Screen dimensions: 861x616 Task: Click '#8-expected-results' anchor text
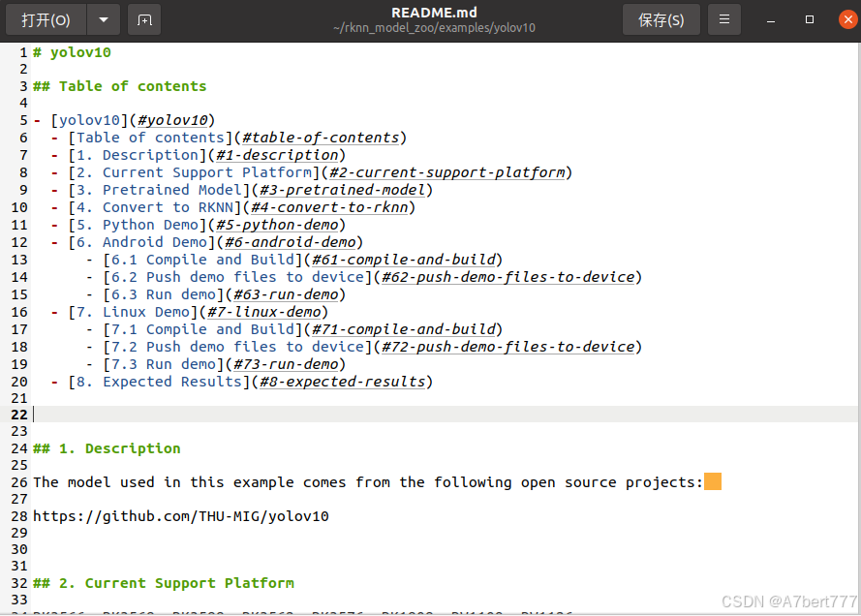coord(343,383)
